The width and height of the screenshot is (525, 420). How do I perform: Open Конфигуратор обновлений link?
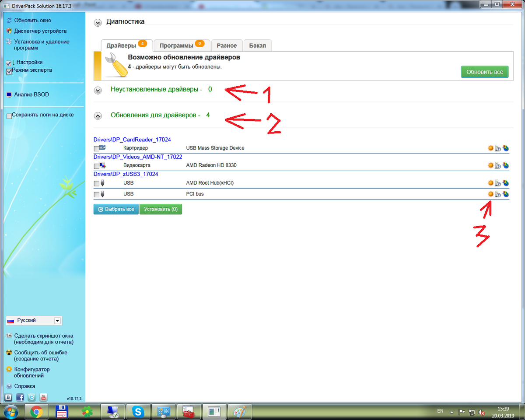click(32, 372)
